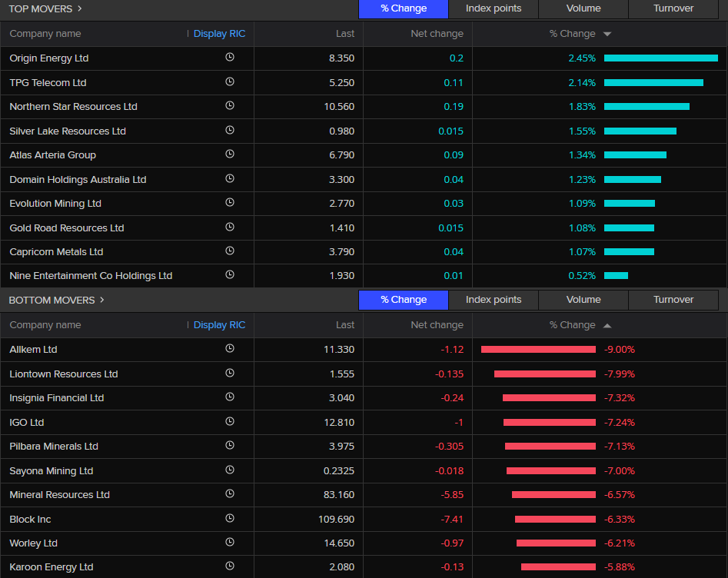Click clock icon in Capricorn Metals Ltd row
Screen dimensions: 728x578
230,251
